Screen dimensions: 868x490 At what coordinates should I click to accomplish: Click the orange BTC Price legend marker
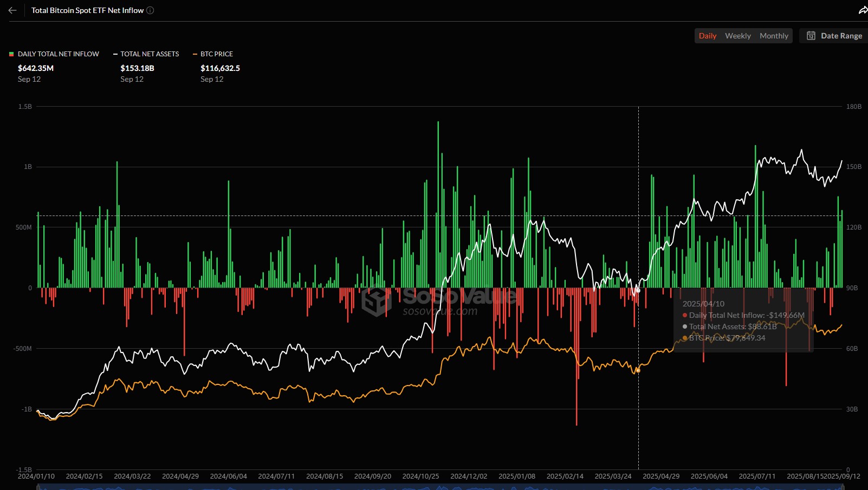tap(195, 54)
